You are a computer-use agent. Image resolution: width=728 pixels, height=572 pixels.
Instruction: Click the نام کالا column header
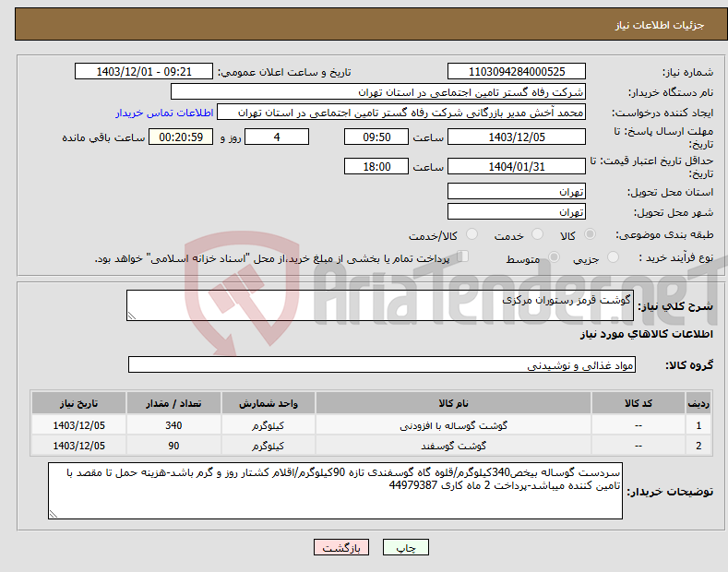click(453, 403)
